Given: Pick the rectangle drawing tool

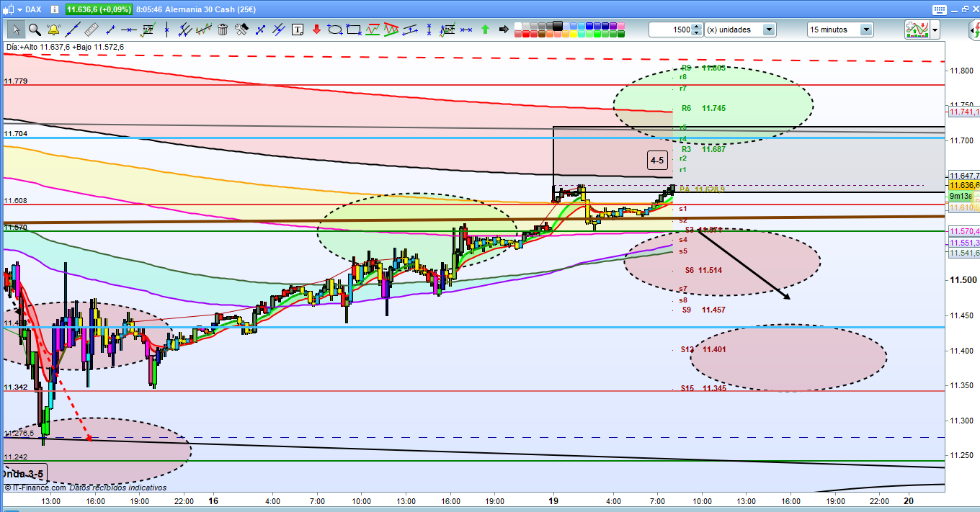Looking at the screenshot, I should pos(354,30).
